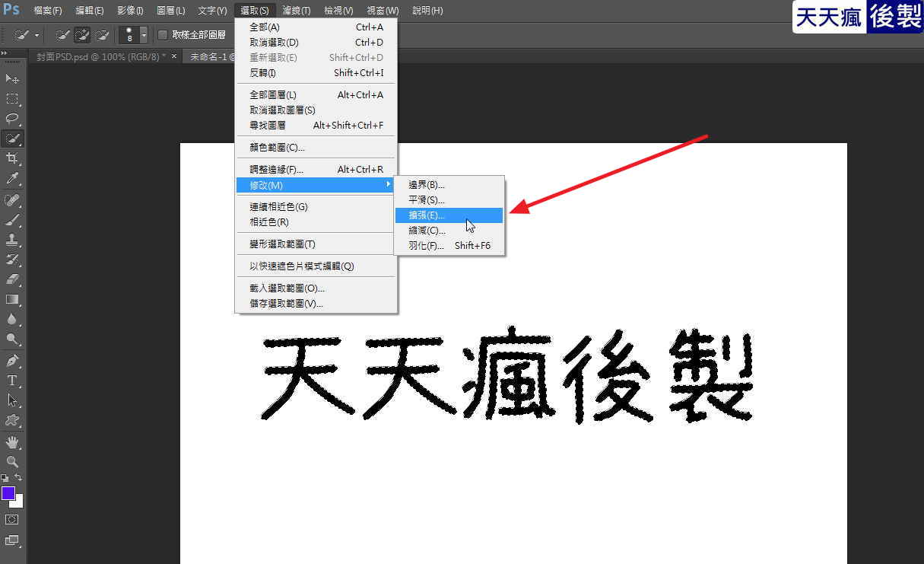Select the Spot Healing Brush tool
Image resolution: width=924 pixels, height=564 pixels.
13,200
